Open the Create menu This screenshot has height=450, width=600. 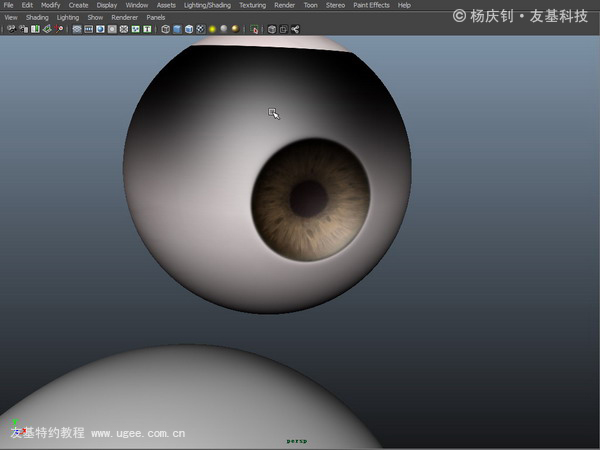click(78, 5)
